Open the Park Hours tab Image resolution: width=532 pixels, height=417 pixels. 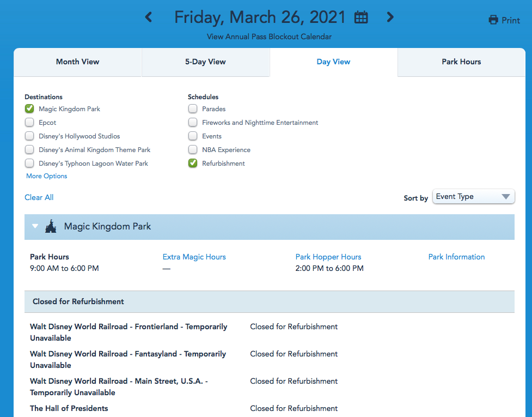[461, 62]
